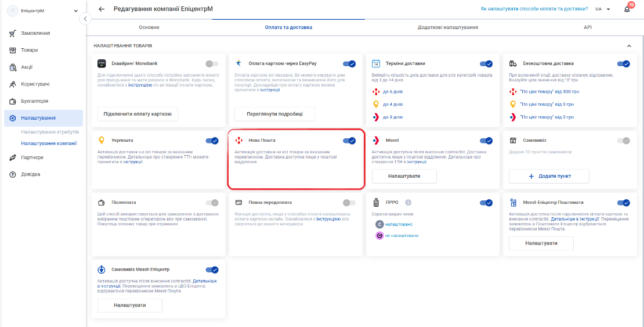Open the Додаткові налаштування tab

pos(448,27)
